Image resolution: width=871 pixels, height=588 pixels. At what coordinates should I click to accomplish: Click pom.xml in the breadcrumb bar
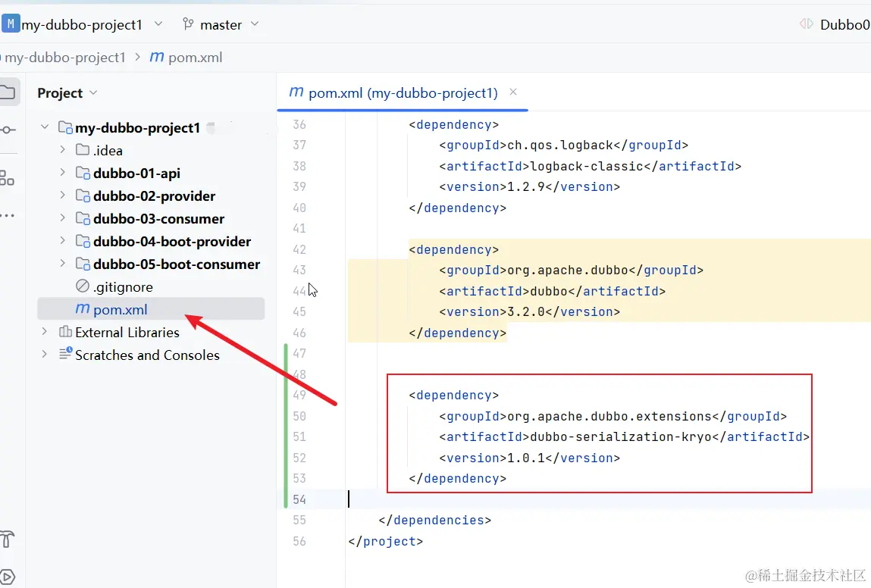tap(195, 58)
